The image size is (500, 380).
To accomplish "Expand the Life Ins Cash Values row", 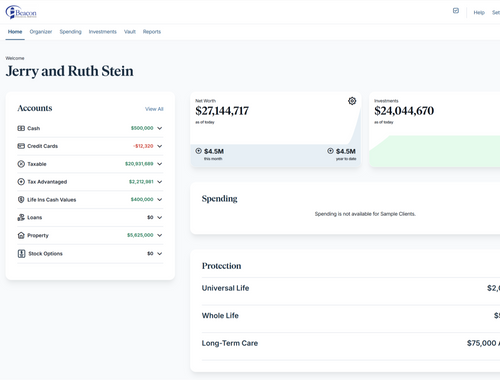I will pos(160,200).
